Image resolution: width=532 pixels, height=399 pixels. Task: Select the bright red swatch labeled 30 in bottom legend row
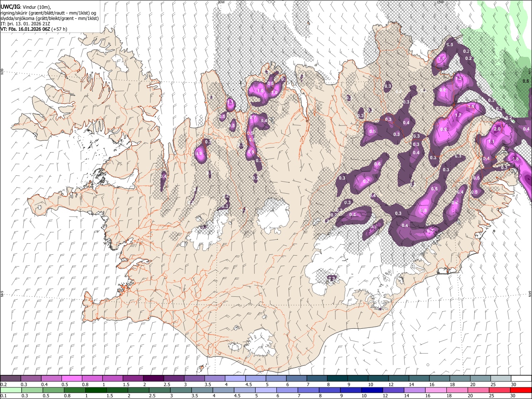click(x=521, y=390)
